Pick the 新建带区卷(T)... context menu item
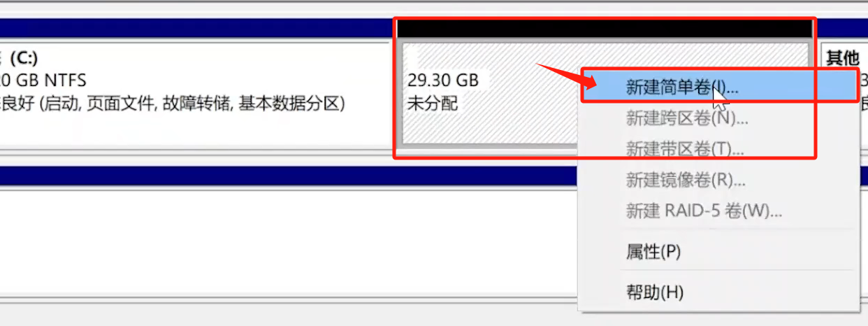 tap(685, 148)
